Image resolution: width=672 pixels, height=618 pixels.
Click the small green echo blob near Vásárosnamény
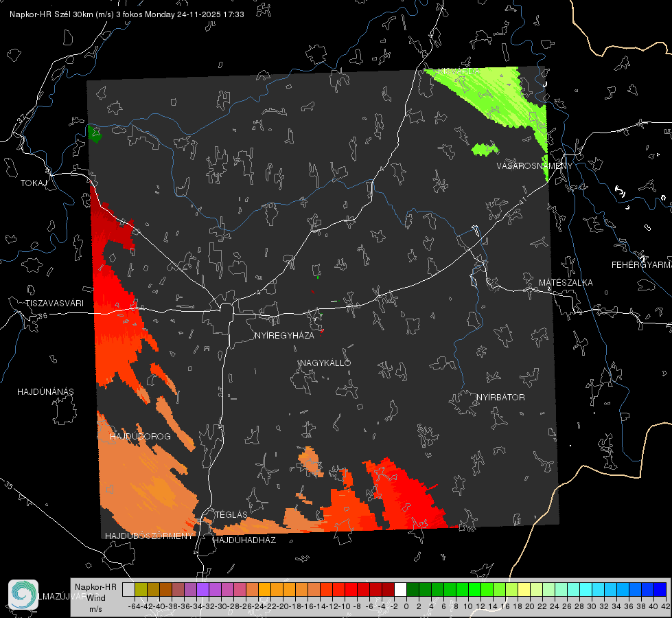click(x=485, y=149)
